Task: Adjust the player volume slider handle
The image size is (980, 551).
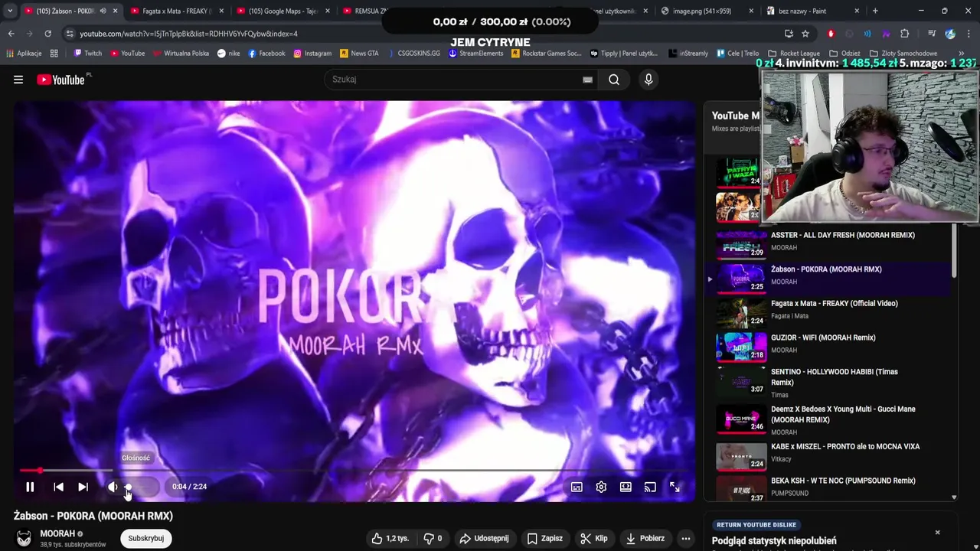Action: [x=128, y=487]
